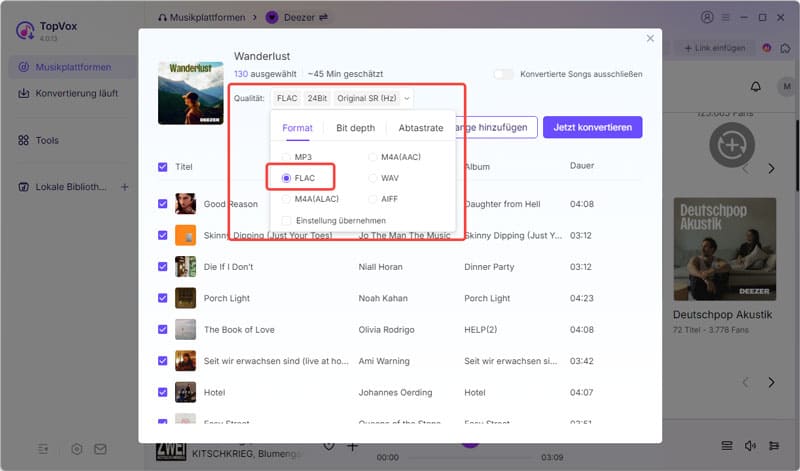Click the lower right carousel next arrow
This screenshot has width=800, height=471.
[x=771, y=382]
